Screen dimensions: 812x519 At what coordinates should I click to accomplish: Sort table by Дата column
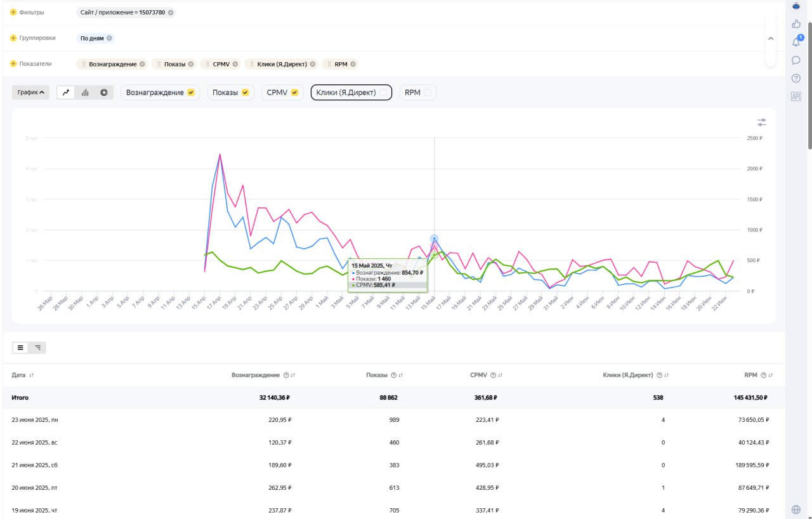[x=31, y=376]
